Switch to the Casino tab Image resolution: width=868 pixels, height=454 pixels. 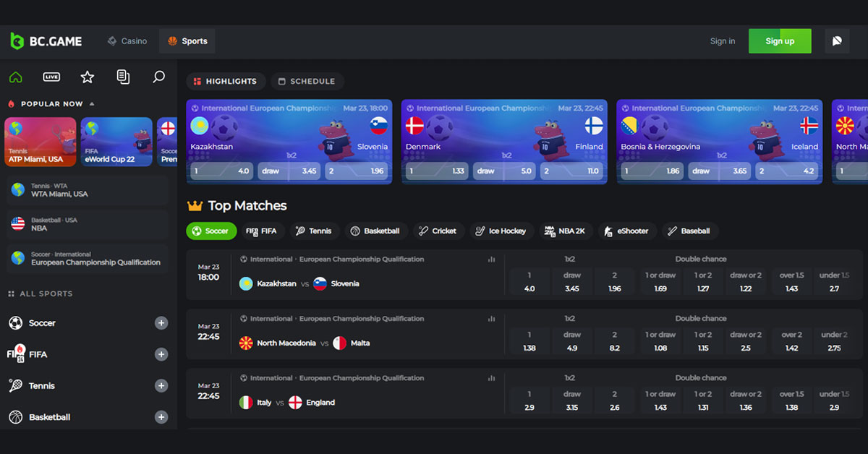tap(127, 41)
